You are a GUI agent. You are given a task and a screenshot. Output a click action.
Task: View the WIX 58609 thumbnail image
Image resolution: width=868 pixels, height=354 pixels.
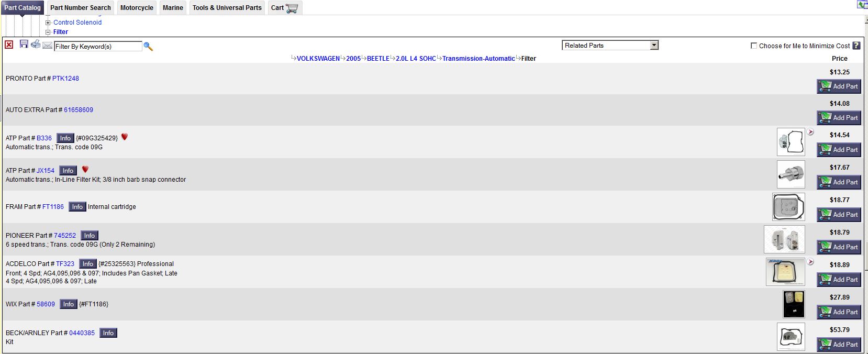pyautogui.click(x=794, y=304)
